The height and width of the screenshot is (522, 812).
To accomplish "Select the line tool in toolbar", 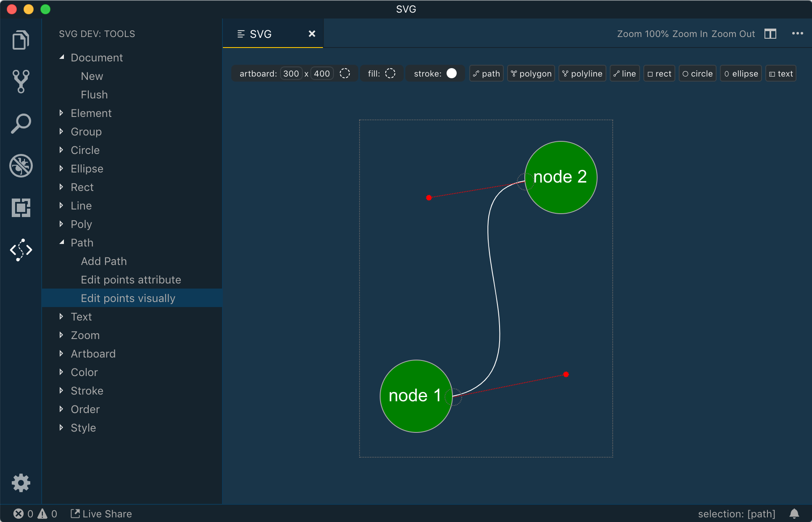I will [626, 73].
